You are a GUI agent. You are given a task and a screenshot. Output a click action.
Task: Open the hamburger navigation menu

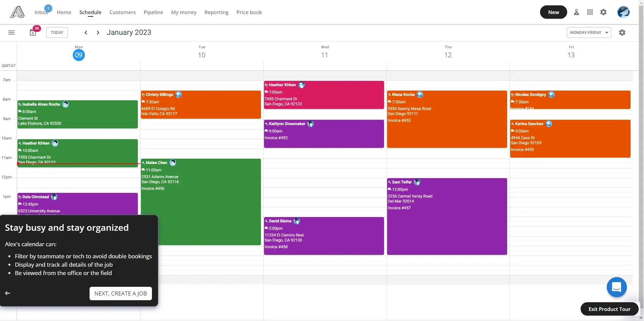pos(11,32)
